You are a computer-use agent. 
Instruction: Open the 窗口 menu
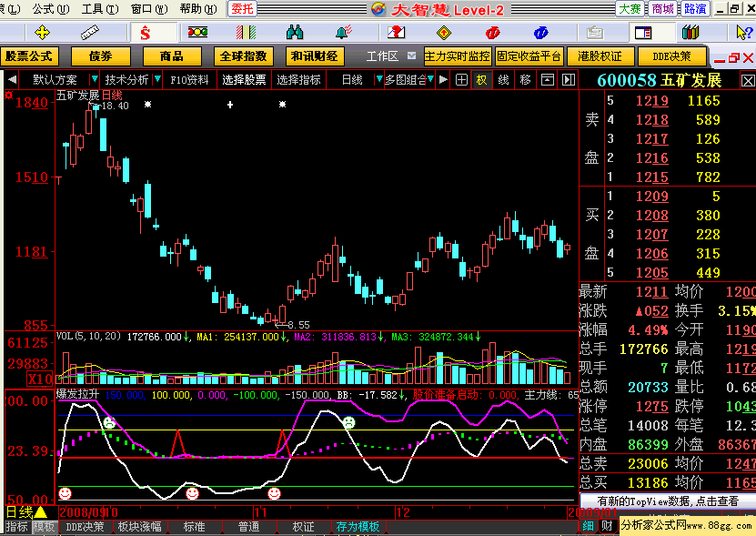[149, 9]
